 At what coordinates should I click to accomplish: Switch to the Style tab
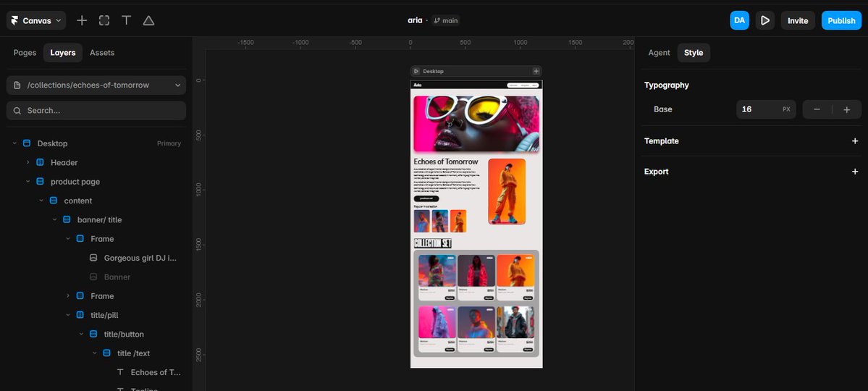[694, 53]
